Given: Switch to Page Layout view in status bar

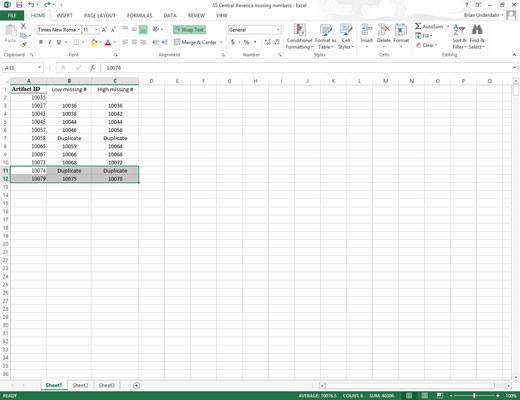Looking at the screenshot, I should click(x=424, y=396).
